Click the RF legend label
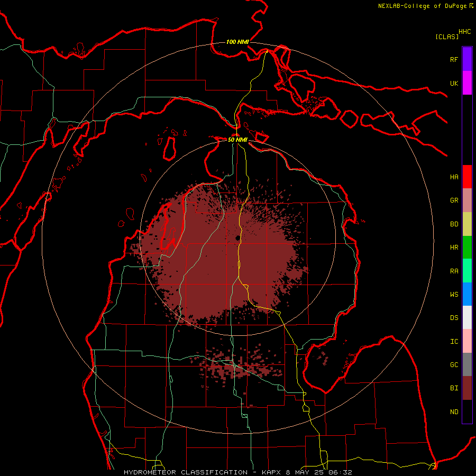Viewport: 476px width, 476px height. point(454,59)
